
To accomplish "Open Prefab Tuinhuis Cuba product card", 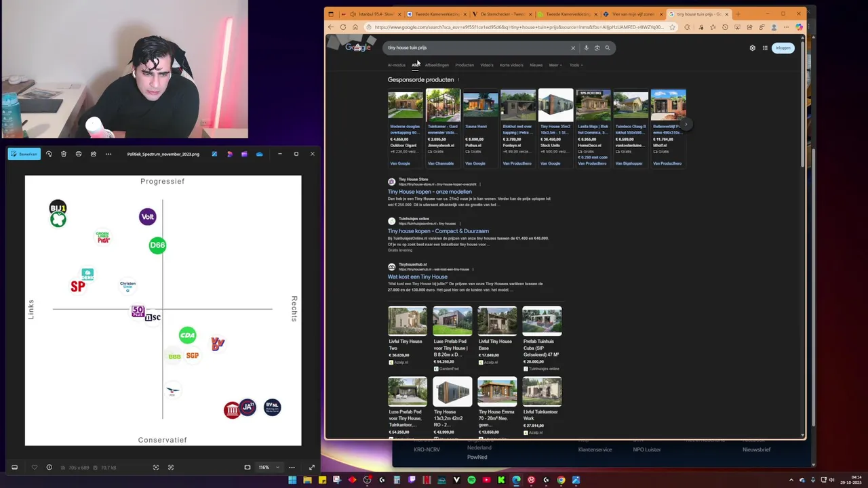I will (542, 339).
